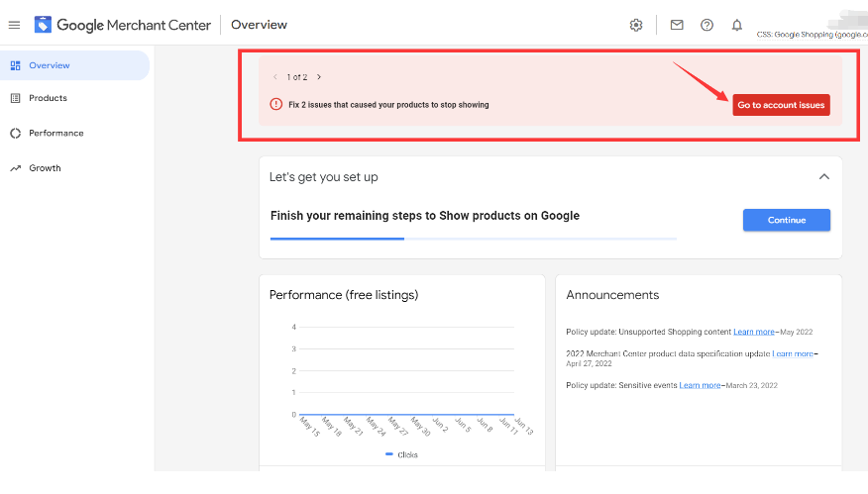This screenshot has width=868, height=494.
Task: Open the notifications bell
Action: pyautogui.click(x=737, y=25)
